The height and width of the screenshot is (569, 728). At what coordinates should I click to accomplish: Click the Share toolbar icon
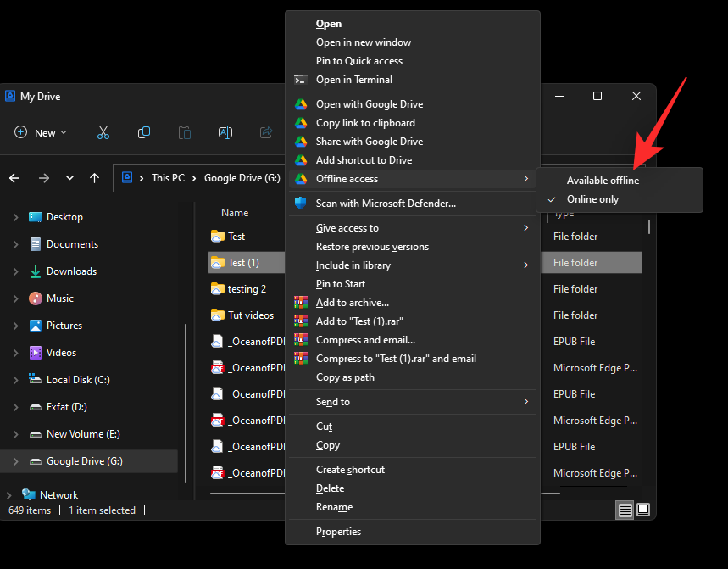click(266, 132)
